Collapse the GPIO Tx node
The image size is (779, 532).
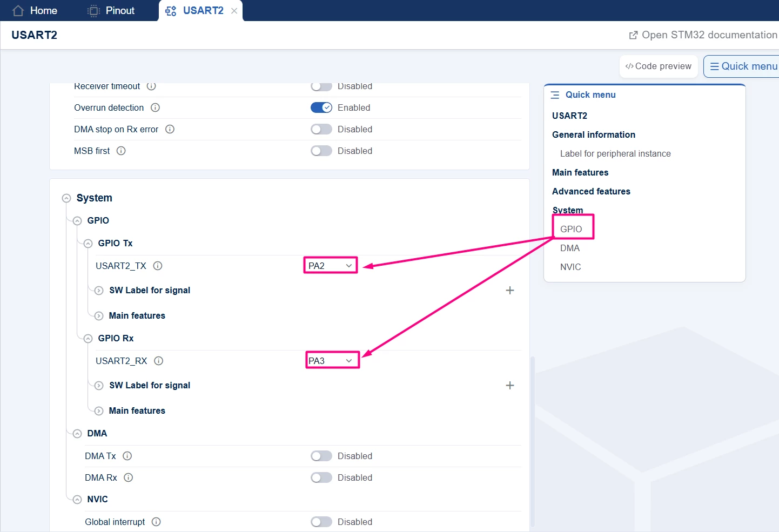88,244
